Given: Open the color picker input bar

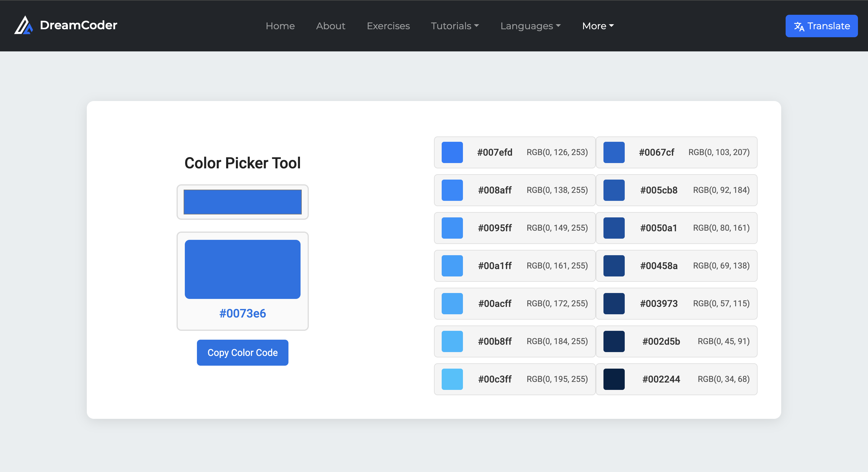Looking at the screenshot, I should tap(243, 202).
